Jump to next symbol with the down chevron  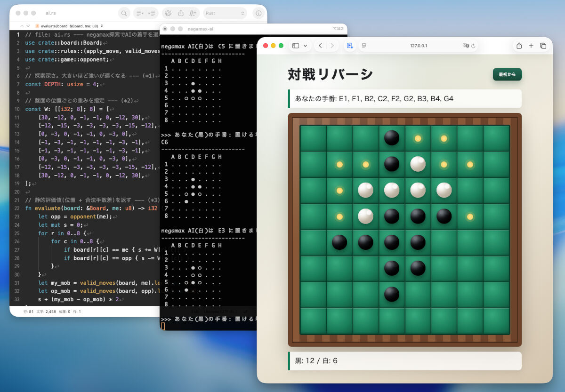(28, 26)
